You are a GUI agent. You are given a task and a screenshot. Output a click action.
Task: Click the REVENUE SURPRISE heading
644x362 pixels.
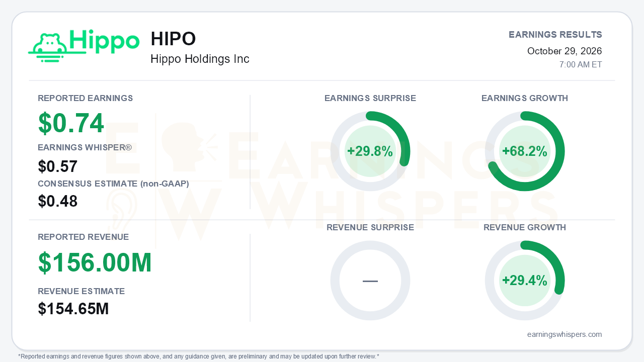coord(370,227)
